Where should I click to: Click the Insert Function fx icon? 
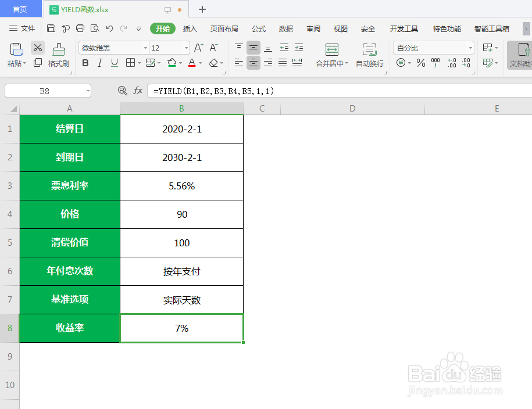click(x=138, y=91)
